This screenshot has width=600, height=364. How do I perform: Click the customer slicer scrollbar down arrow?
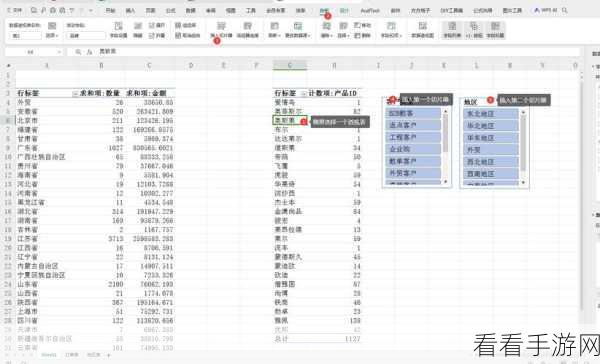(x=445, y=182)
